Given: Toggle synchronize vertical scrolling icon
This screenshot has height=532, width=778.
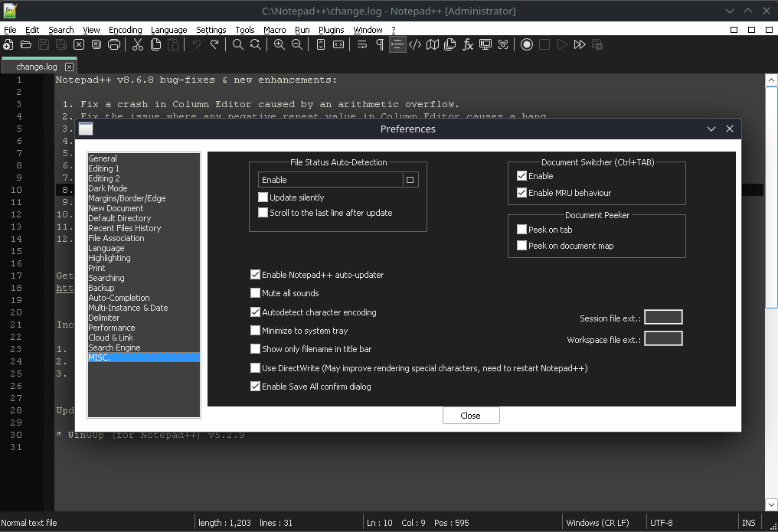Looking at the screenshot, I should (321, 44).
